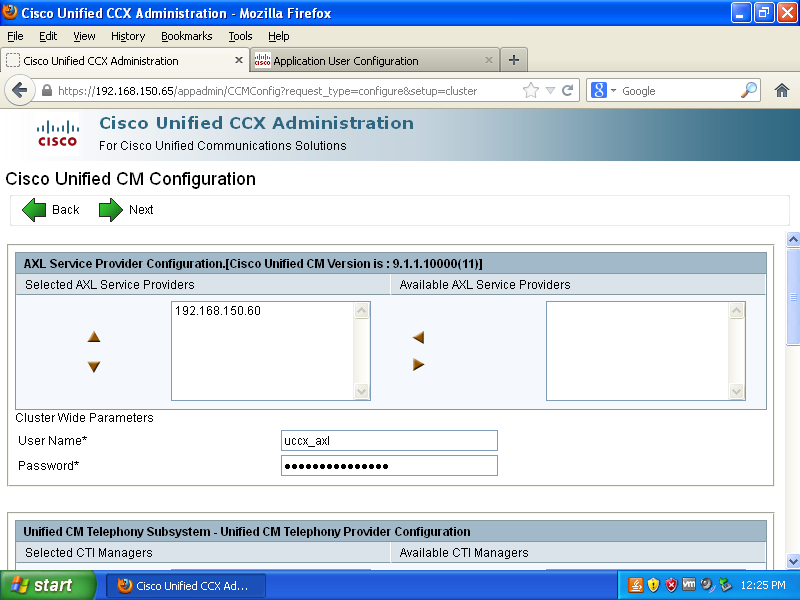800x600 pixels.
Task: Click Firefox taskbar button Cisco Unified CCX
Action: point(186,585)
